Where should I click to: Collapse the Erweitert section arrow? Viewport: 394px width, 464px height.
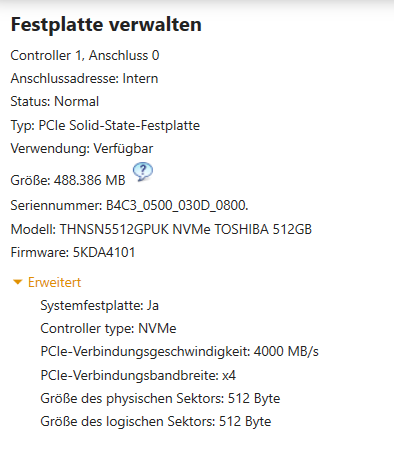(17, 283)
